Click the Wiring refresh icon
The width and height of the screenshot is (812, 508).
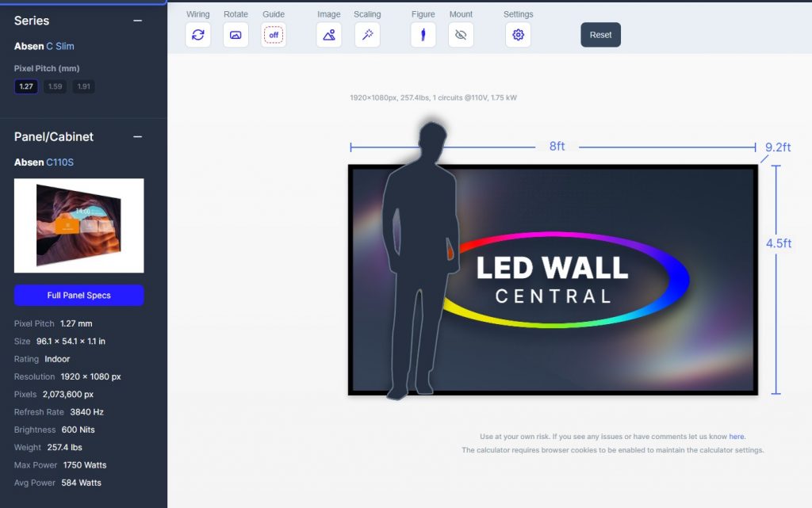(197, 35)
